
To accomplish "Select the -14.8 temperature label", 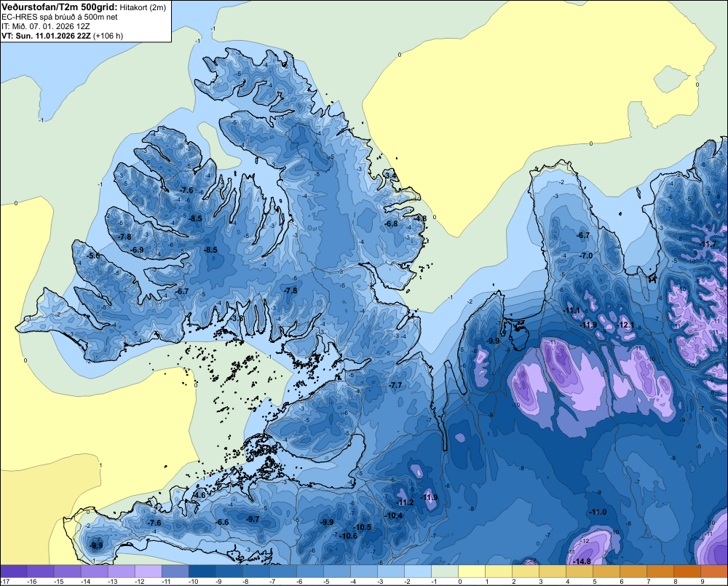I will click(582, 561).
